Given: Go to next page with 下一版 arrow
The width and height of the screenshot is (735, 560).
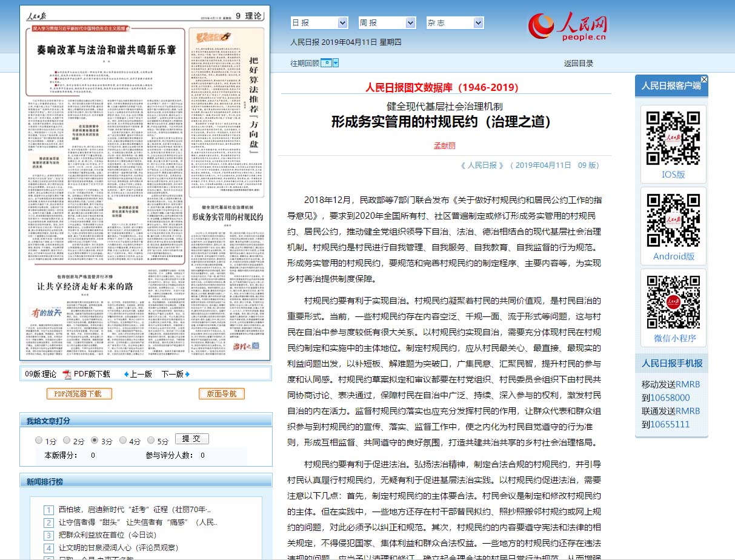Looking at the screenshot, I should click(x=187, y=374).
